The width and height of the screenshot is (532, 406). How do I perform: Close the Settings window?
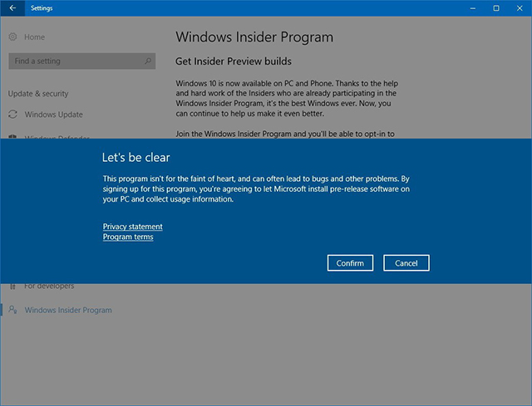[x=520, y=7]
